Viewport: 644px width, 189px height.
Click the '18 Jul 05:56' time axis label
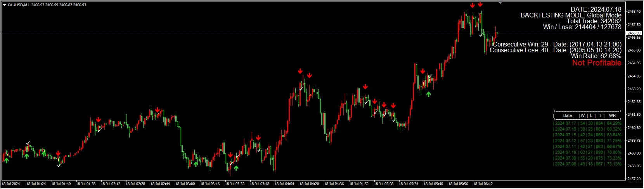tap(458, 184)
